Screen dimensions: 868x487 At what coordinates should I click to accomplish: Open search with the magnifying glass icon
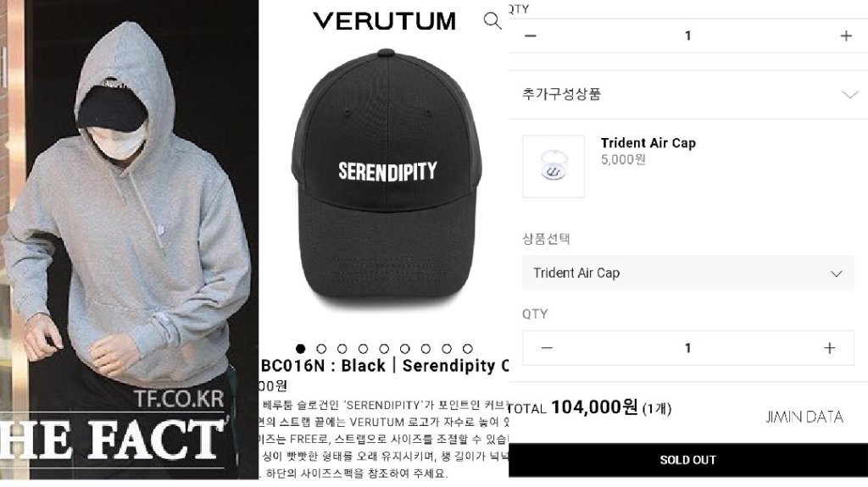(x=492, y=20)
